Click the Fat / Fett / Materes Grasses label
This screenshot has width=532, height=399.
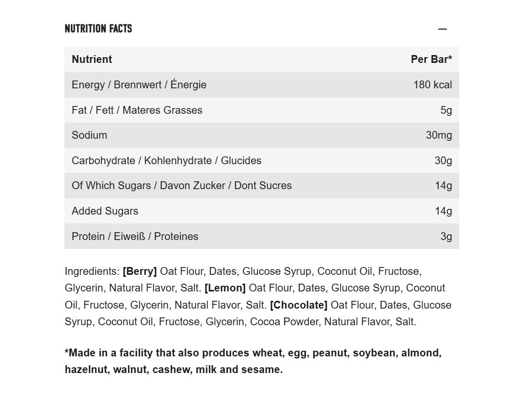[x=137, y=110]
